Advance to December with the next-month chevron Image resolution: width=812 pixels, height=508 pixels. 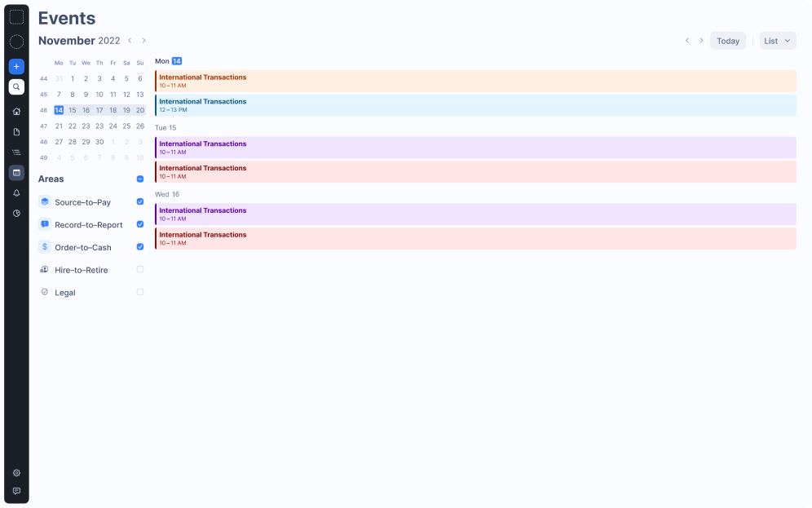[x=143, y=40]
